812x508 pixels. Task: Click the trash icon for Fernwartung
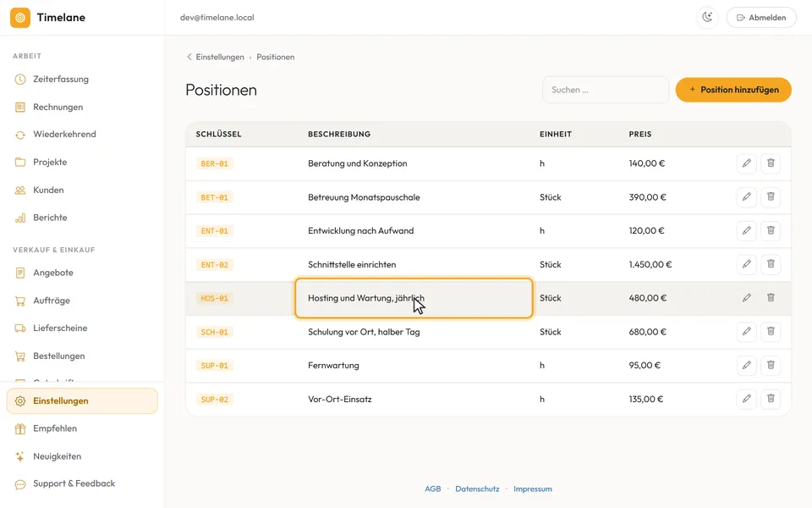pos(771,365)
